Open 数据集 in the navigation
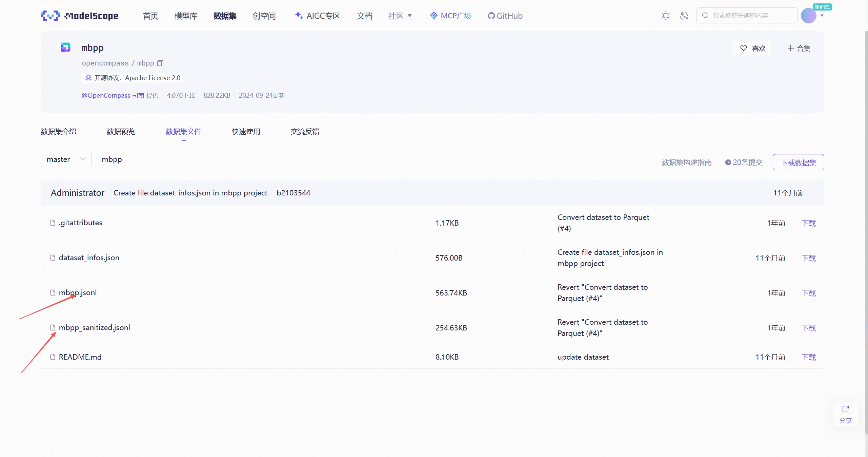This screenshot has width=868, height=457. click(225, 16)
